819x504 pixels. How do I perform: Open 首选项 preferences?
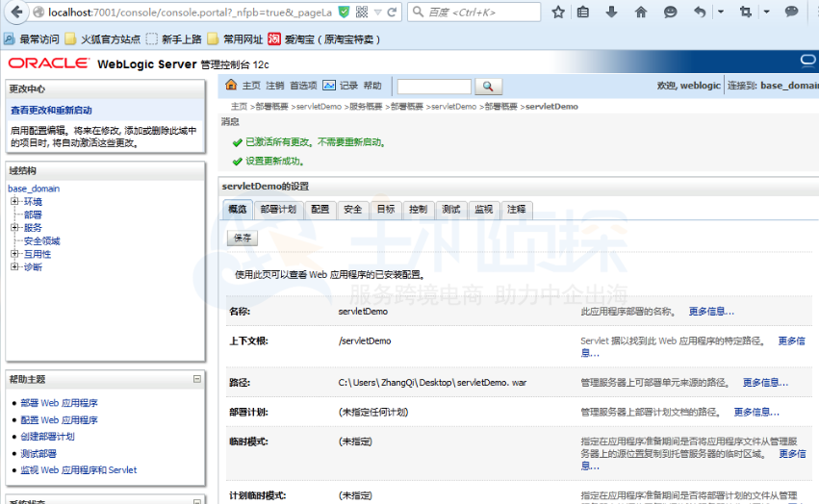[303, 86]
